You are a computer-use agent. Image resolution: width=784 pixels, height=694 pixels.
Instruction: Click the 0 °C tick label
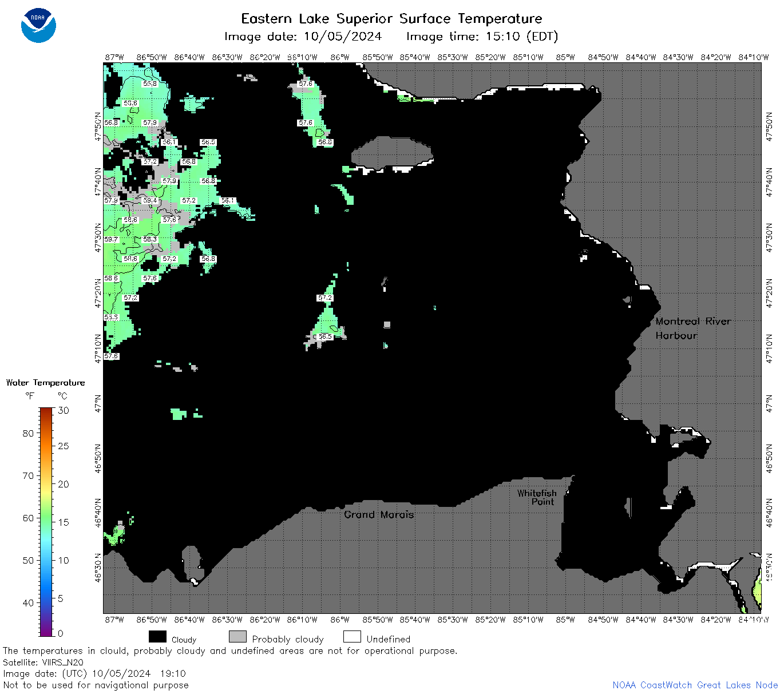pyautogui.click(x=61, y=633)
